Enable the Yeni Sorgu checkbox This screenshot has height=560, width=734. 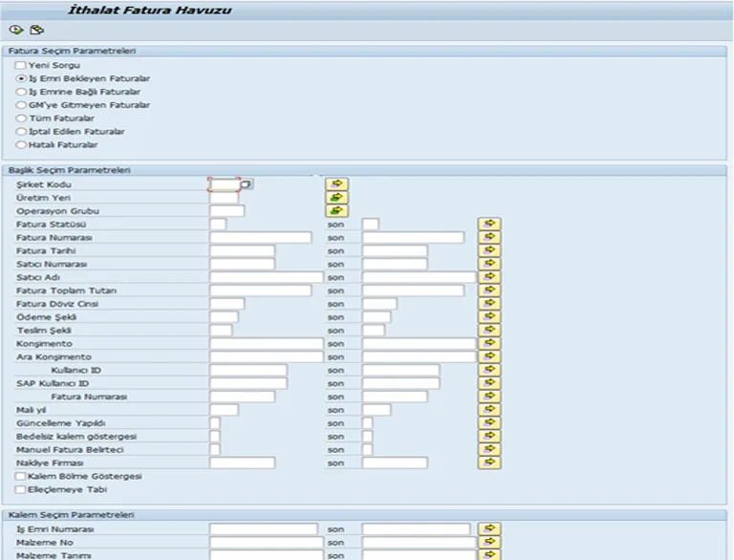[21, 65]
